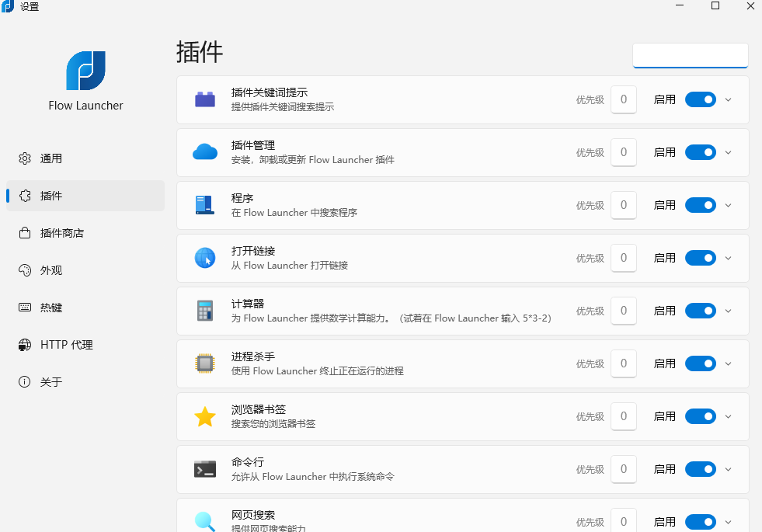Click the 网页搜索 magnifier icon
This screenshot has height=532, width=762.
pyautogui.click(x=204, y=520)
